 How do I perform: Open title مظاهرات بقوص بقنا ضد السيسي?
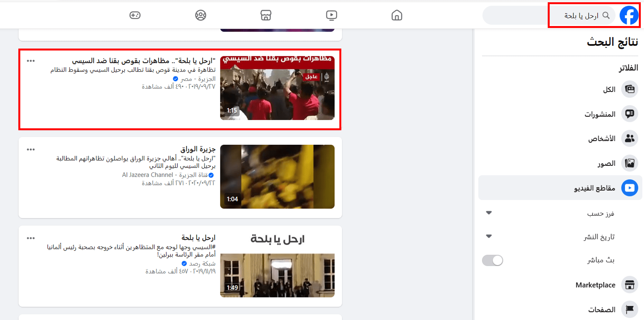[x=144, y=61]
